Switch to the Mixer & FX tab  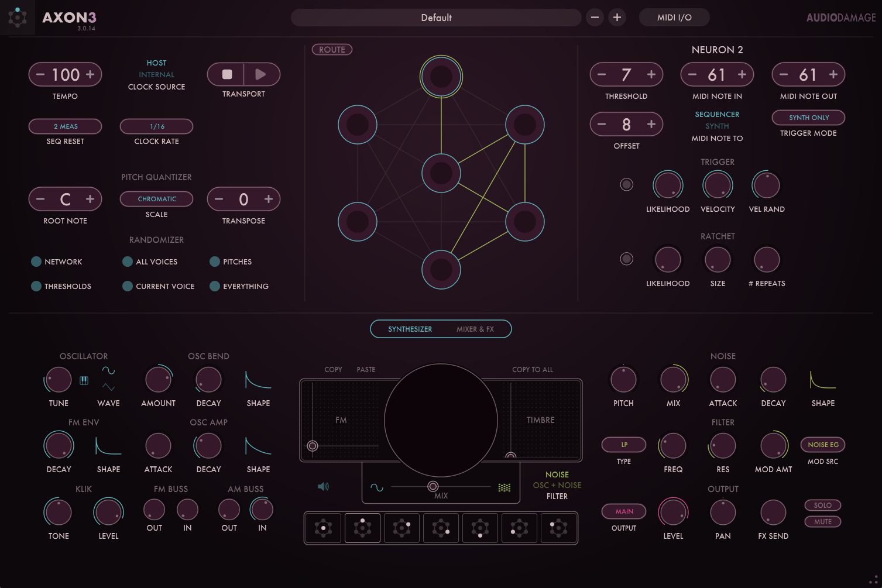click(475, 329)
